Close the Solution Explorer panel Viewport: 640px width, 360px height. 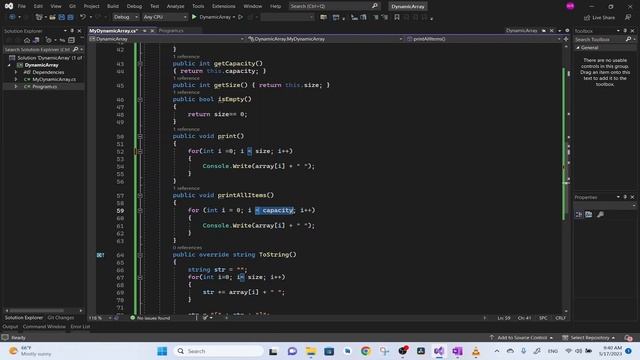pos(79,31)
